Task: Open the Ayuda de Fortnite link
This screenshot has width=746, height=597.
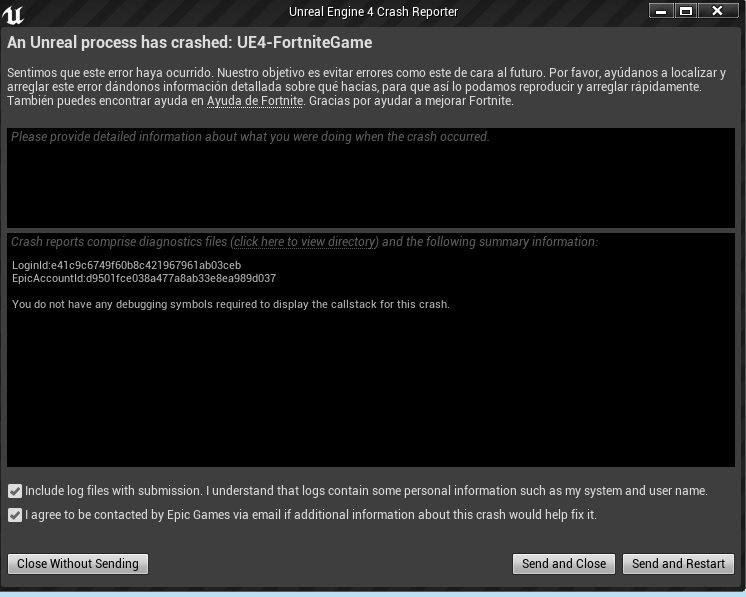Action: [x=255, y=101]
